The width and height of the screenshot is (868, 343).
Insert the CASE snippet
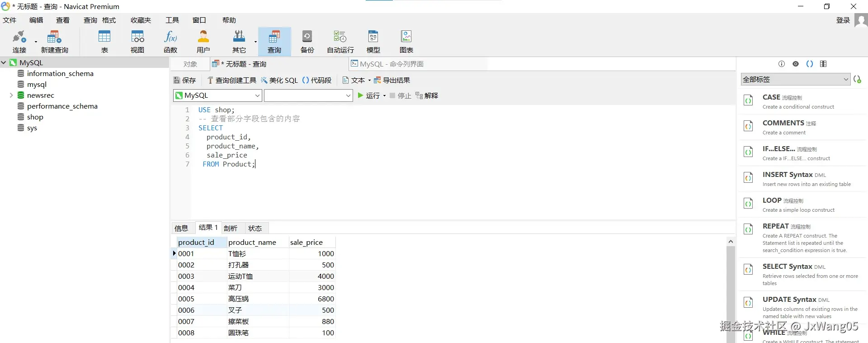[x=802, y=101]
